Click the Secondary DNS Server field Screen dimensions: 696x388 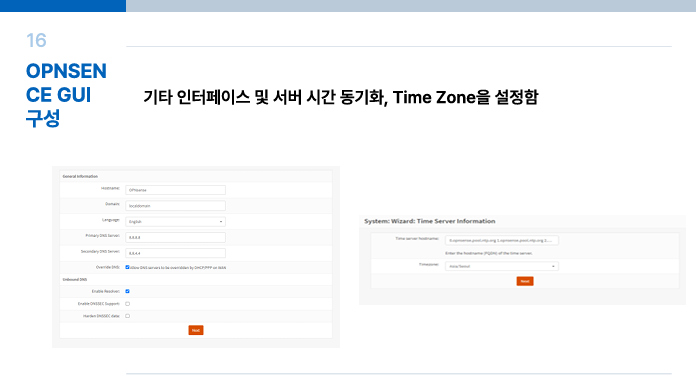tap(175, 253)
